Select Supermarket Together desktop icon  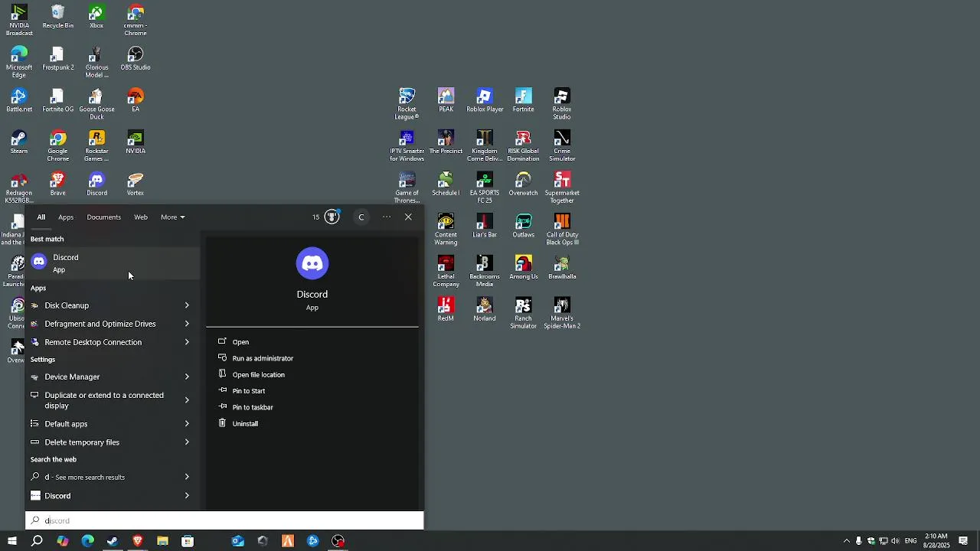pos(562,188)
